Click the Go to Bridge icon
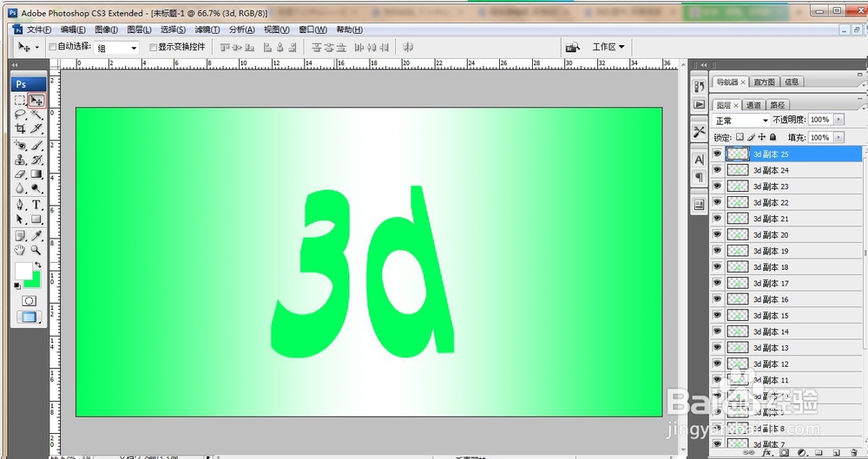 (572, 48)
